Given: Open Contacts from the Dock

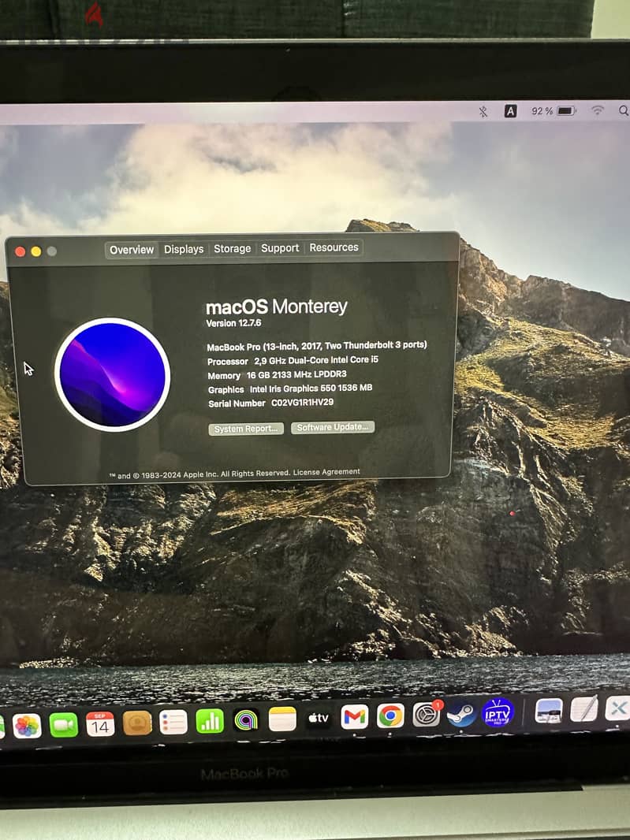Looking at the screenshot, I should click(137, 723).
